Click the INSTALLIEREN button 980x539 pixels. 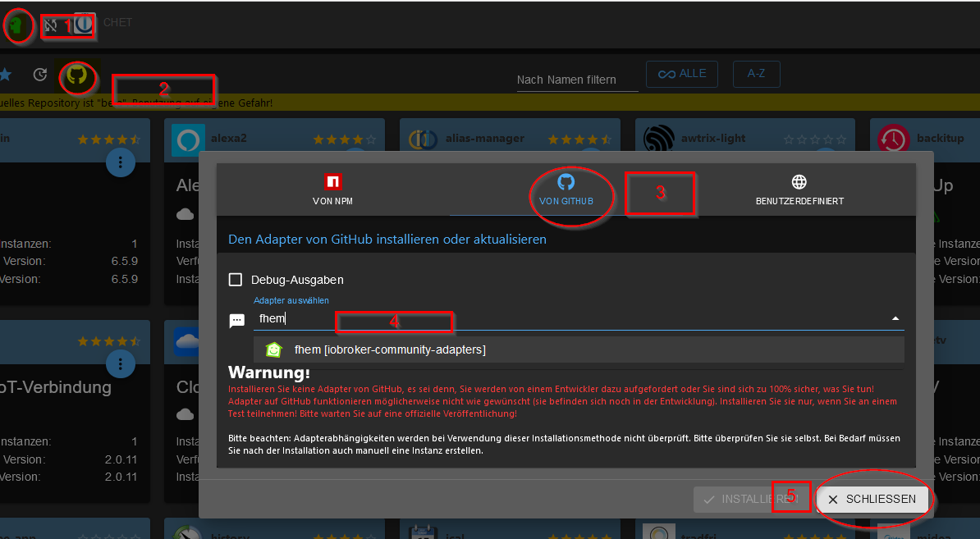(751, 499)
